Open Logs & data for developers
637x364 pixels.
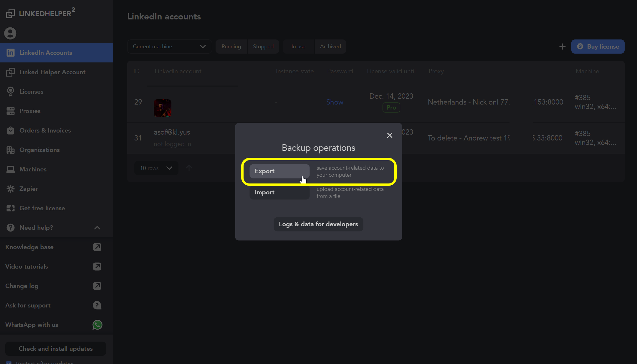(x=318, y=224)
